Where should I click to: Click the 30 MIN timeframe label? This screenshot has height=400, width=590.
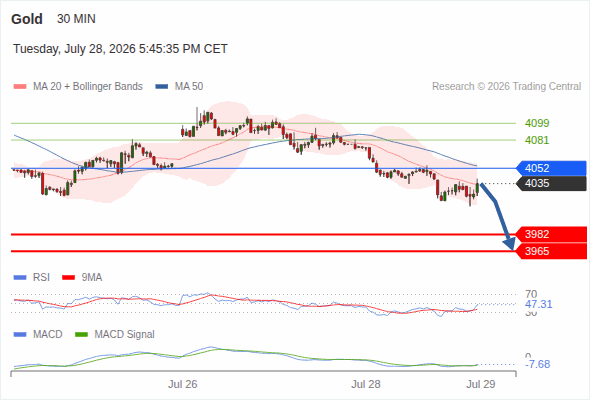pos(76,19)
